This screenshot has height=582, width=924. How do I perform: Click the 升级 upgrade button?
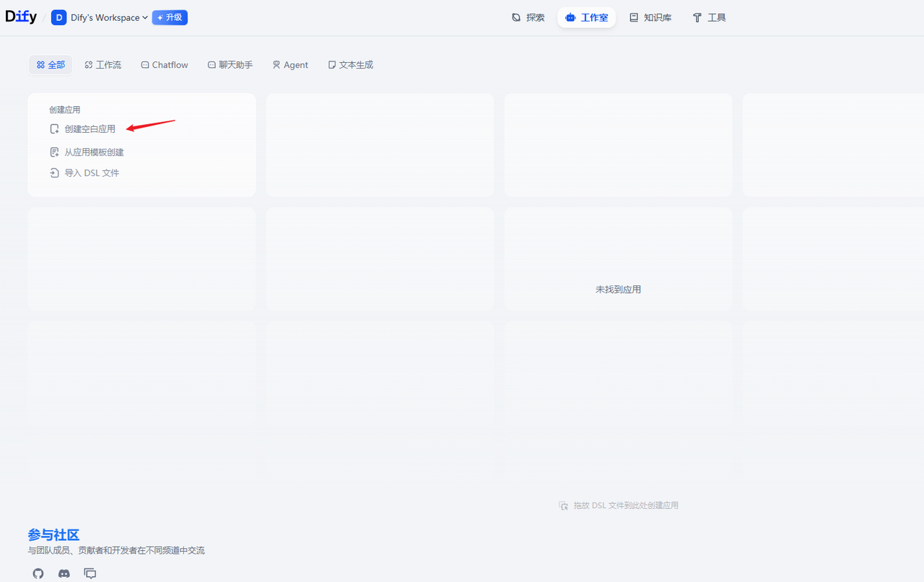(x=170, y=17)
